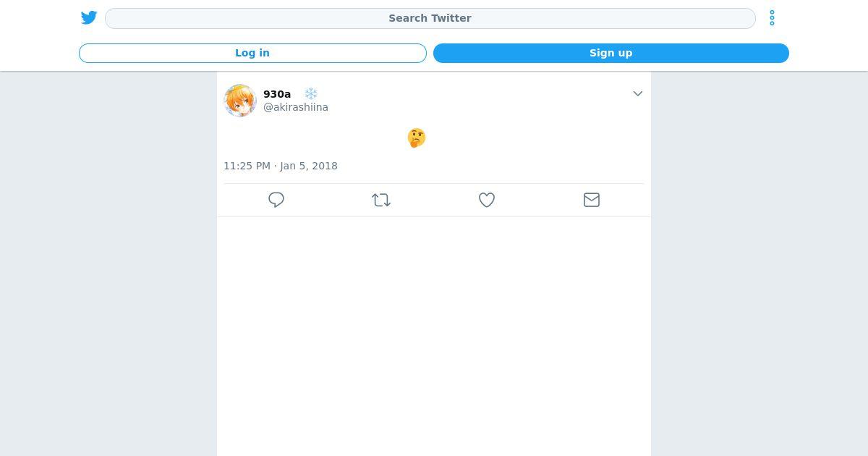This screenshot has width=868, height=456.
Task: Click the thinking face emoji in tweet
Action: (417, 138)
